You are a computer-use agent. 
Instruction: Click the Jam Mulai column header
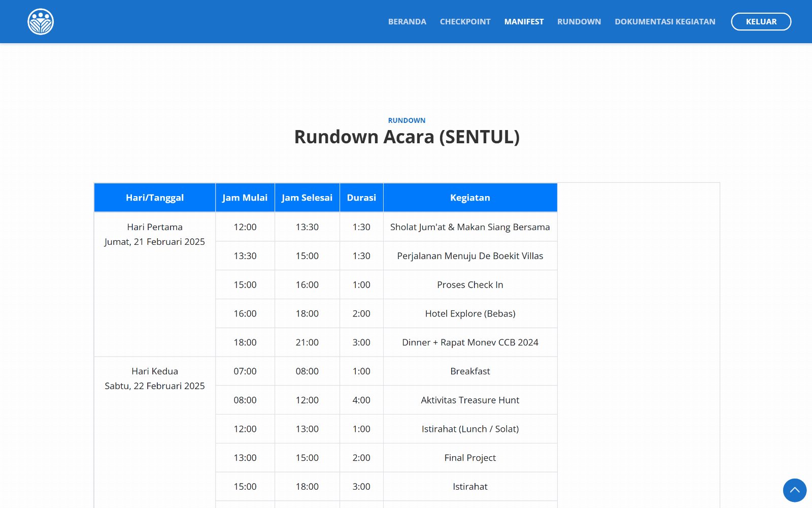click(245, 198)
